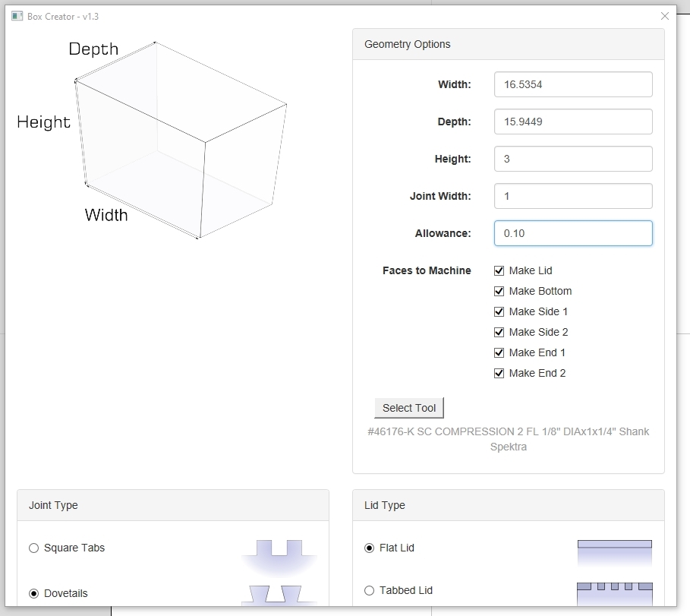The width and height of the screenshot is (690, 616).
Task: Click the 3D box preview diagram
Action: pyautogui.click(x=181, y=141)
